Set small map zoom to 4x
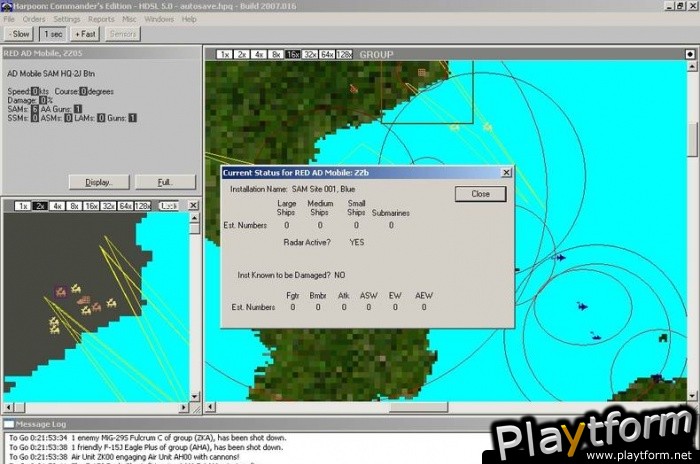 click(57, 206)
